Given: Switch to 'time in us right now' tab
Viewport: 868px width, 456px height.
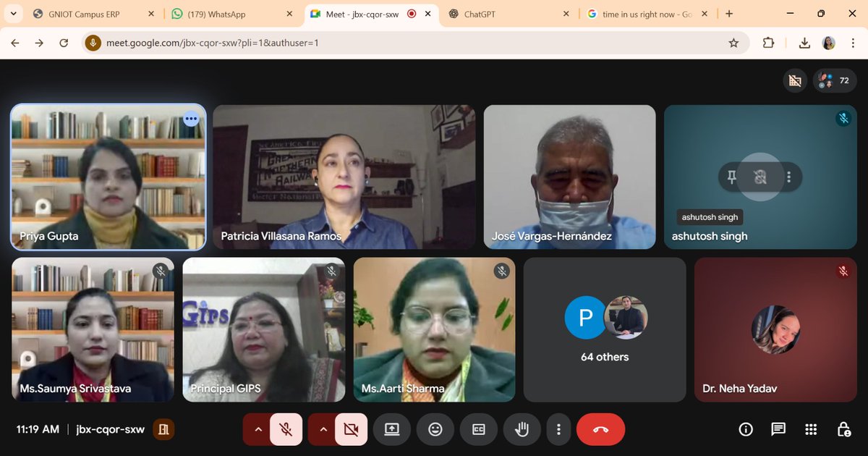Looking at the screenshot, I should (648, 14).
